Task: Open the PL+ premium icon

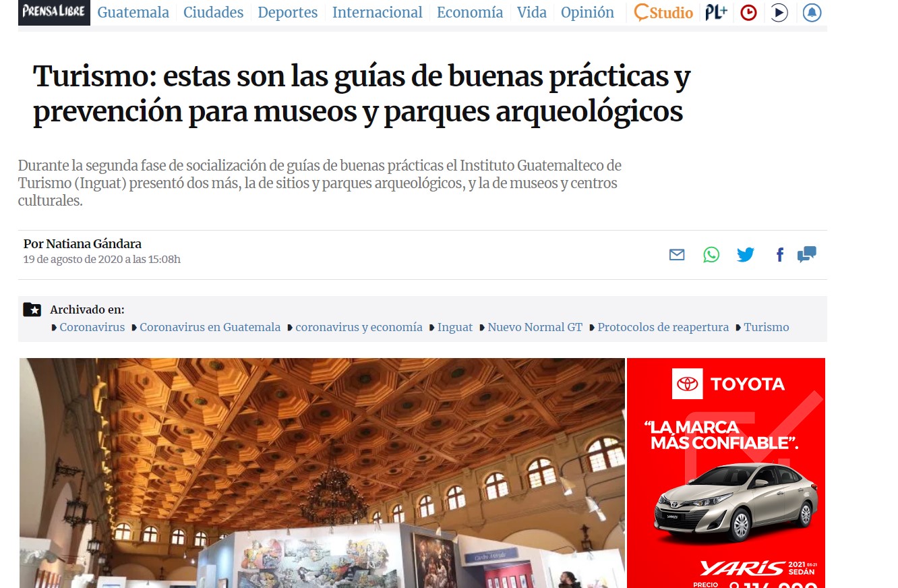Action: (716, 12)
